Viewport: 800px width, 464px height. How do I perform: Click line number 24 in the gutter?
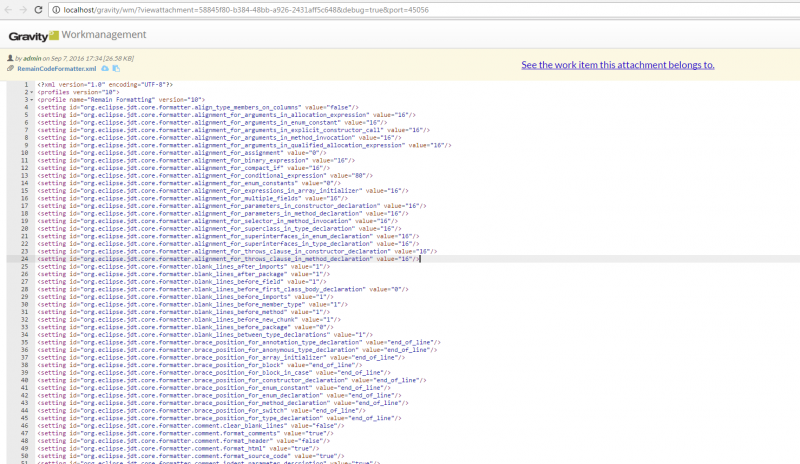25,258
